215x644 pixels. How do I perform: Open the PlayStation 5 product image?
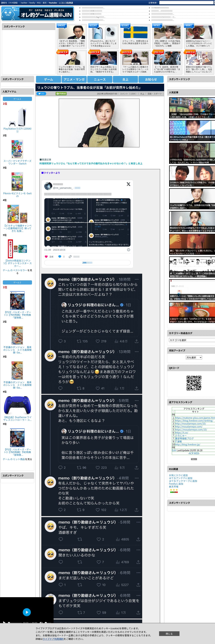tap(17, 117)
